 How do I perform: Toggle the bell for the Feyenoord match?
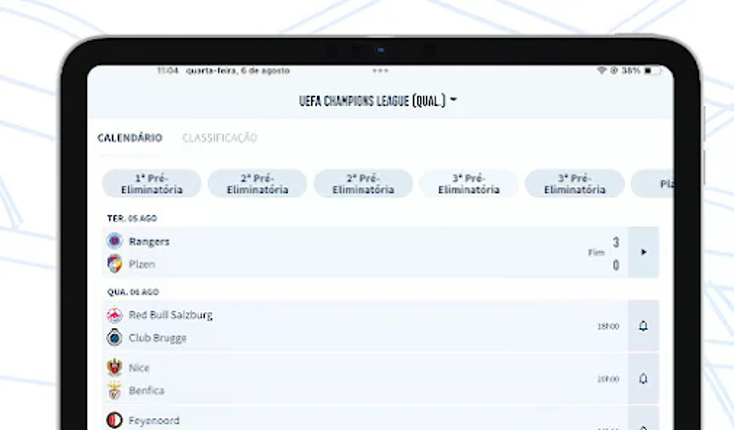point(643,425)
